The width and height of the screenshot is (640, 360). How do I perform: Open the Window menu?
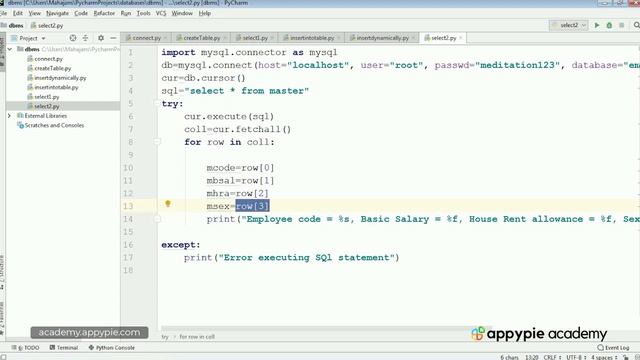click(182, 13)
